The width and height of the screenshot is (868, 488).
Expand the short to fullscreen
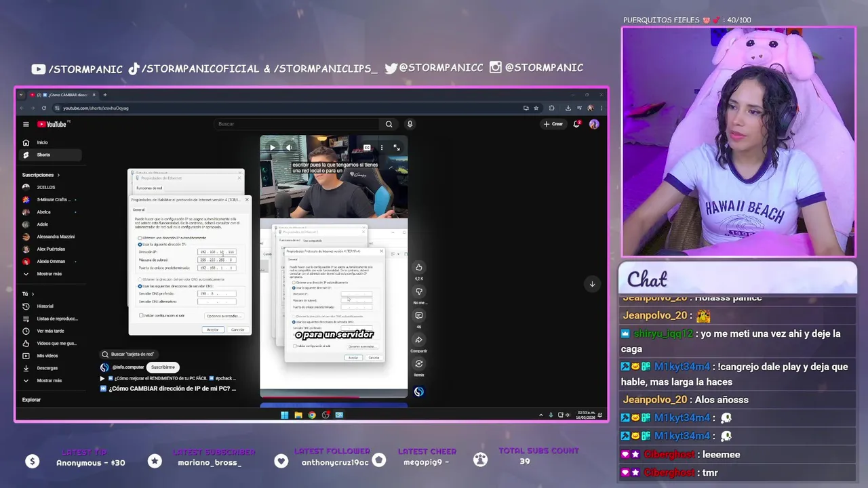pos(397,148)
